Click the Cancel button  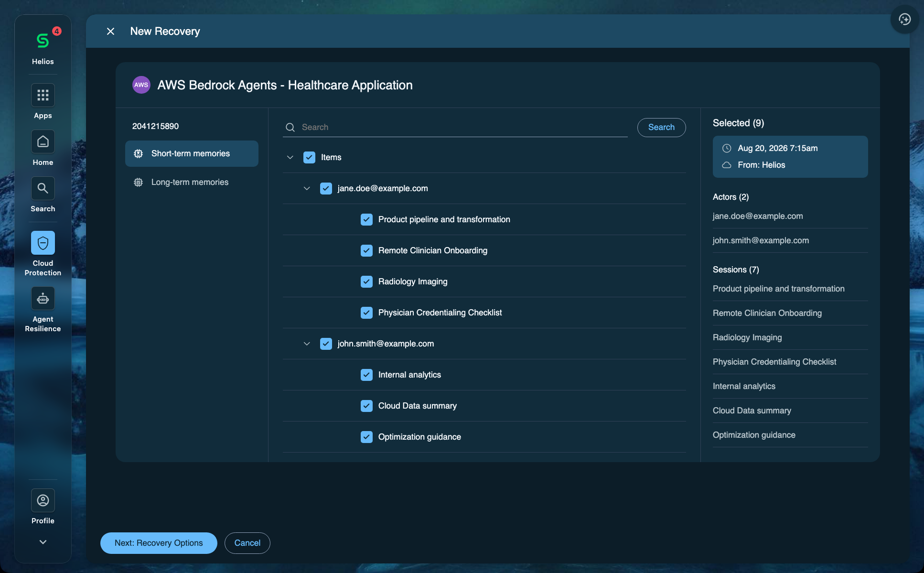click(247, 543)
